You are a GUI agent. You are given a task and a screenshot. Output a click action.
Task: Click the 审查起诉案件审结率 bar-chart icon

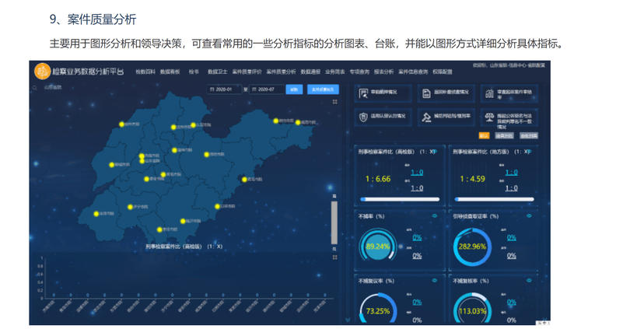489,93
